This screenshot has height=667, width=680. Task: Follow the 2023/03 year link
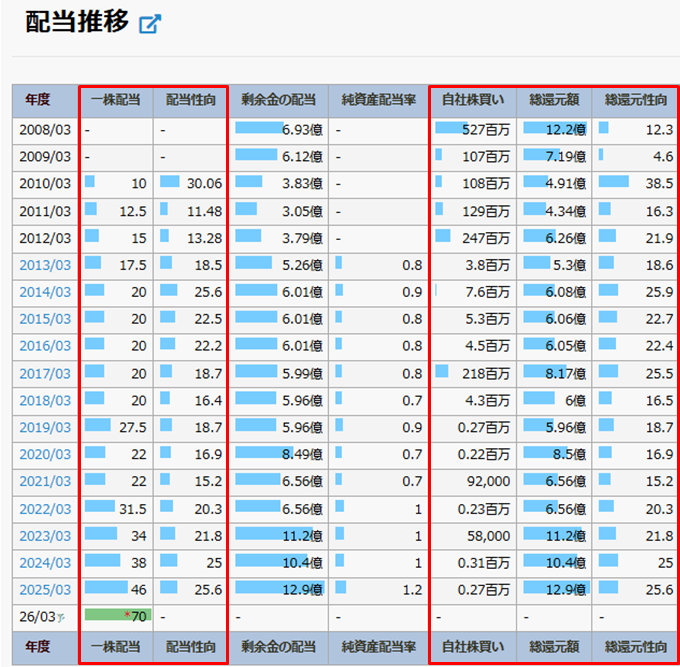(x=47, y=535)
